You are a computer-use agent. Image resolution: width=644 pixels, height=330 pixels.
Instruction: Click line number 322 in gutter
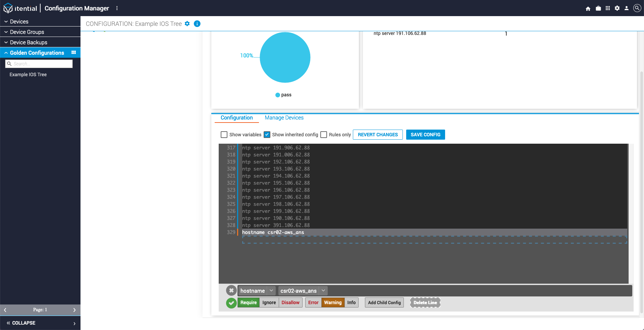click(231, 183)
